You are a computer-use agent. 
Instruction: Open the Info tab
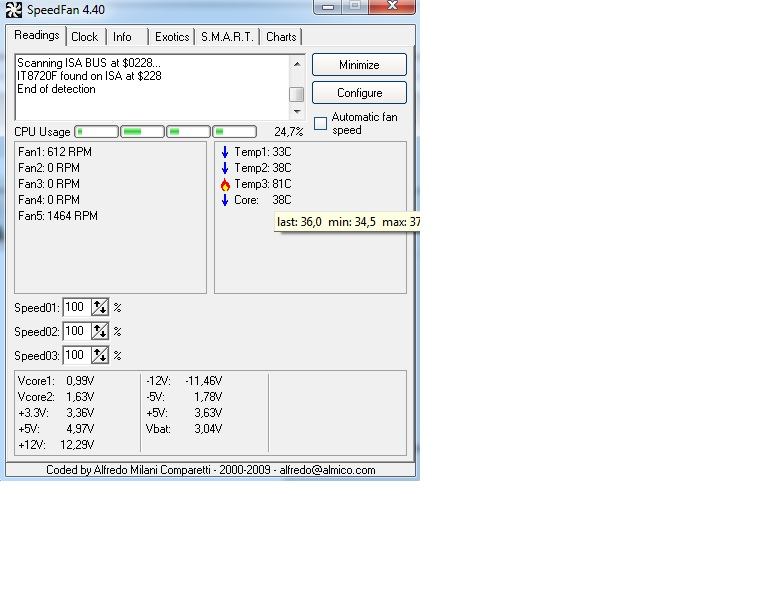point(122,37)
